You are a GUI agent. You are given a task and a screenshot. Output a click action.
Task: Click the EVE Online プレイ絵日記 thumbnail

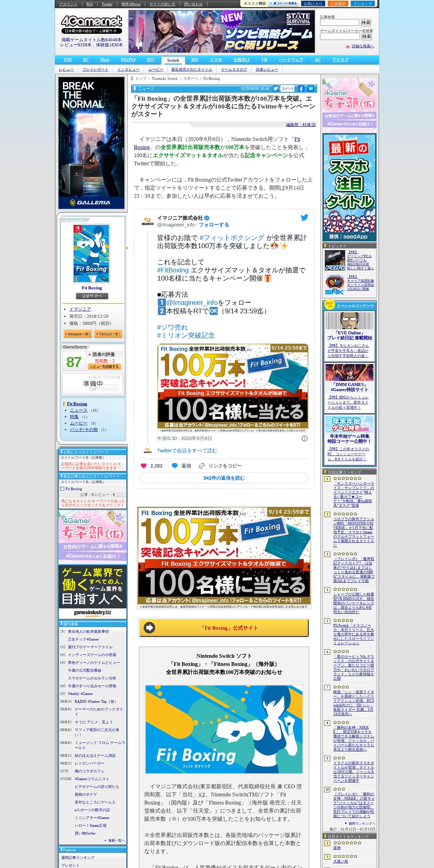point(349,320)
